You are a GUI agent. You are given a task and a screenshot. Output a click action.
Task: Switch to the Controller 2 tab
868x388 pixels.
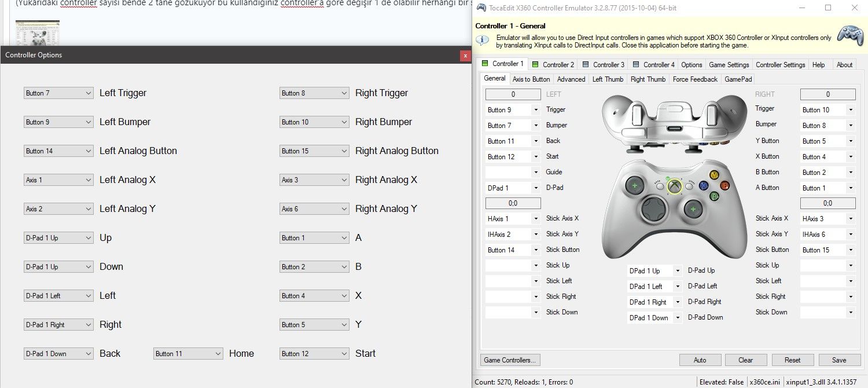point(553,65)
